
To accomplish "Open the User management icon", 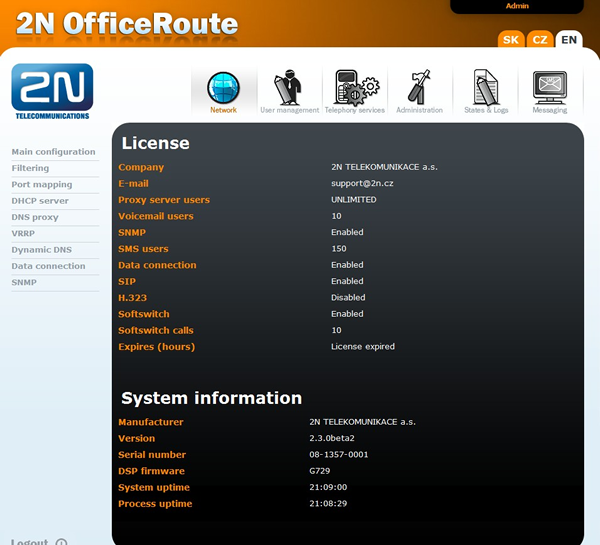I will click(x=289, y=88).
